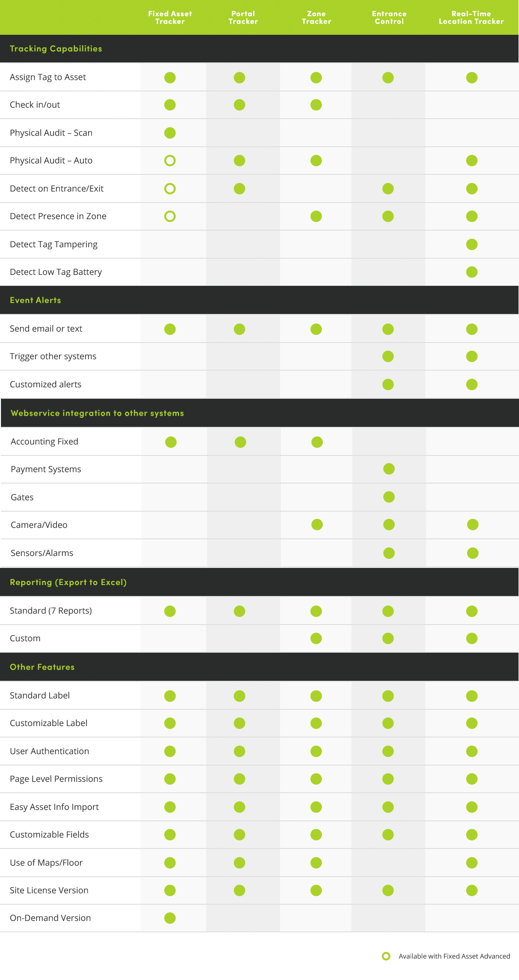Click the Event Alerts section heading
This screenshot has width=519, height=980.
pos(36,300)
